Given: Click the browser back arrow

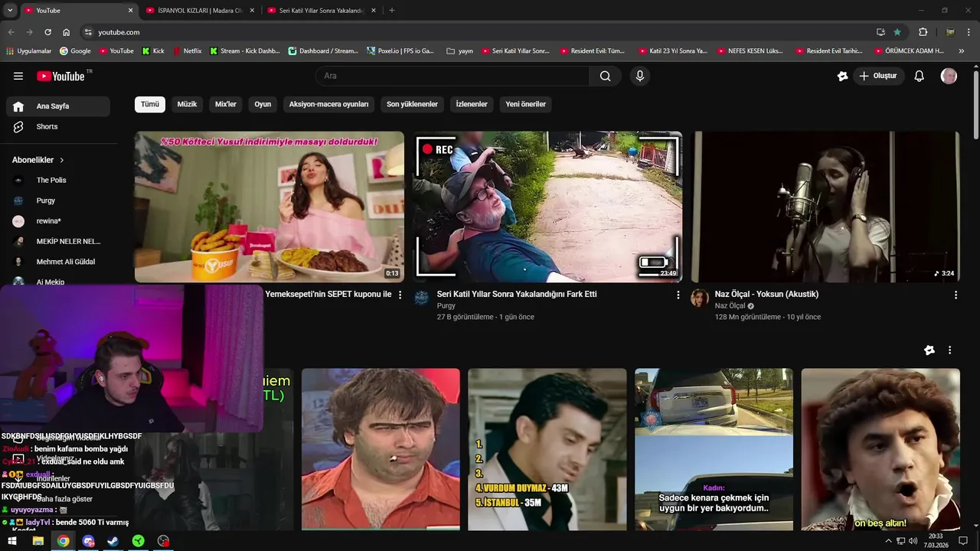Looking at the screenshot, I should 11,32.
